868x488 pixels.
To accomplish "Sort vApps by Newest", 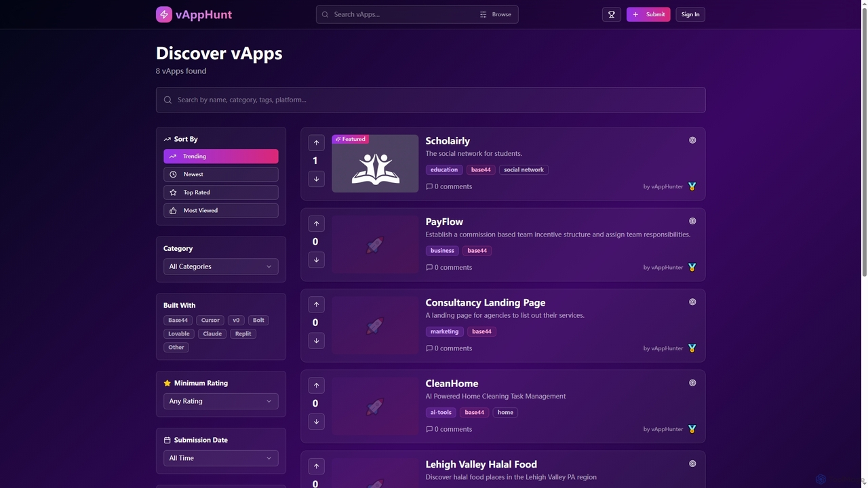I will point(221,174).
